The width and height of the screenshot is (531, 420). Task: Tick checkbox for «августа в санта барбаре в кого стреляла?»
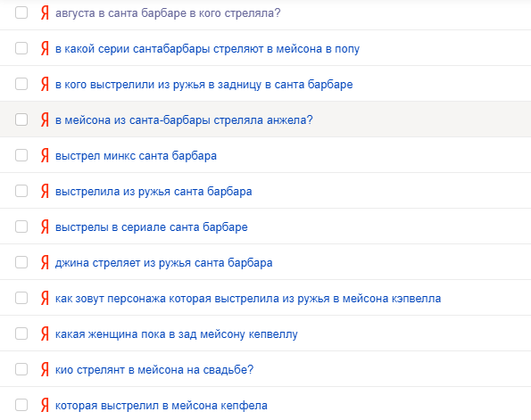(x=21, y=12)
